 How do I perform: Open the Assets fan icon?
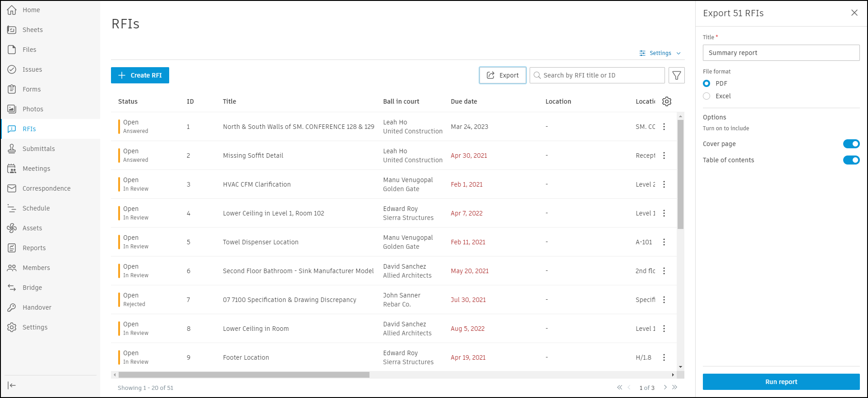12,228
